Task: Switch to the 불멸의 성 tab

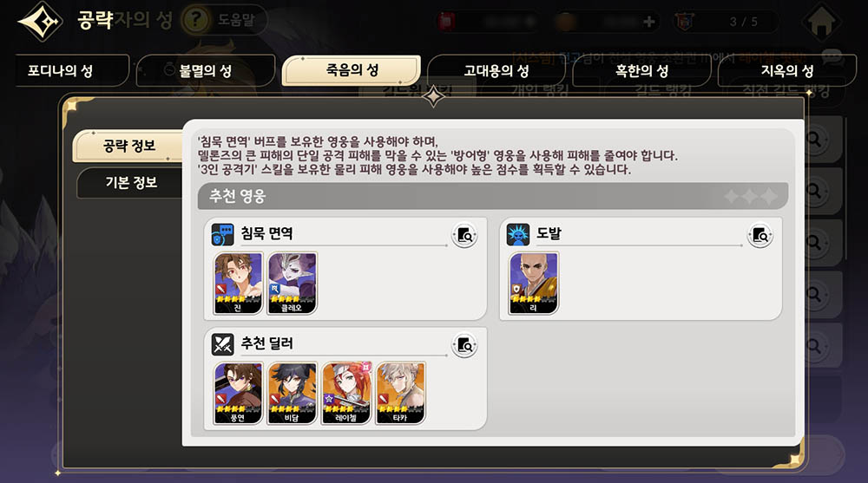Action: (206, 71)
